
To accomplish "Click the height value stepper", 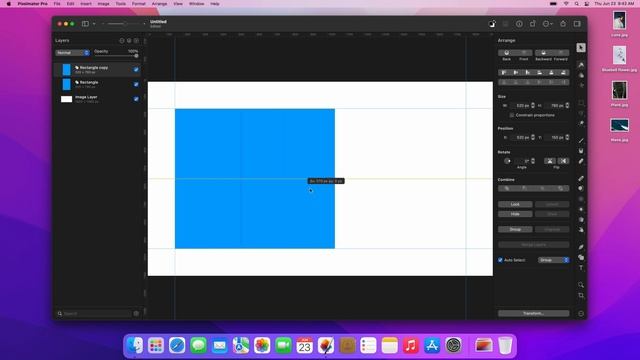I will (x=567, y=106).
